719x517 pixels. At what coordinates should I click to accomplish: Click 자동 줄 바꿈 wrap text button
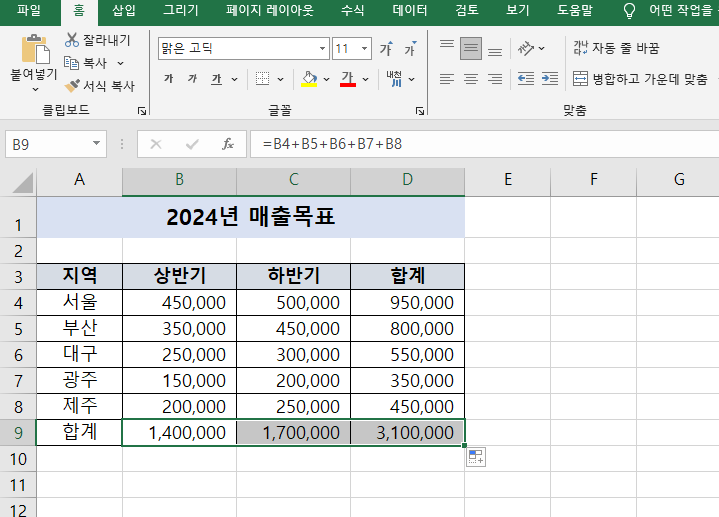coord(616,48)
